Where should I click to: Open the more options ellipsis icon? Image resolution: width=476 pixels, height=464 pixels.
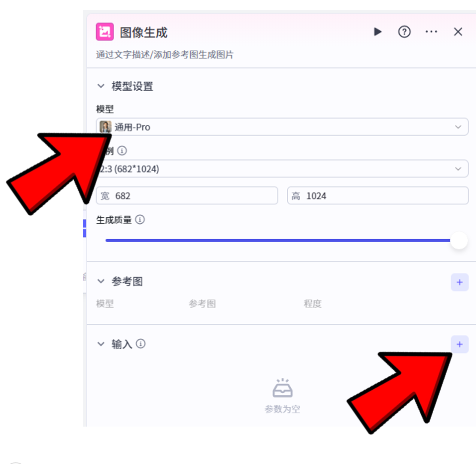point(431,31)
